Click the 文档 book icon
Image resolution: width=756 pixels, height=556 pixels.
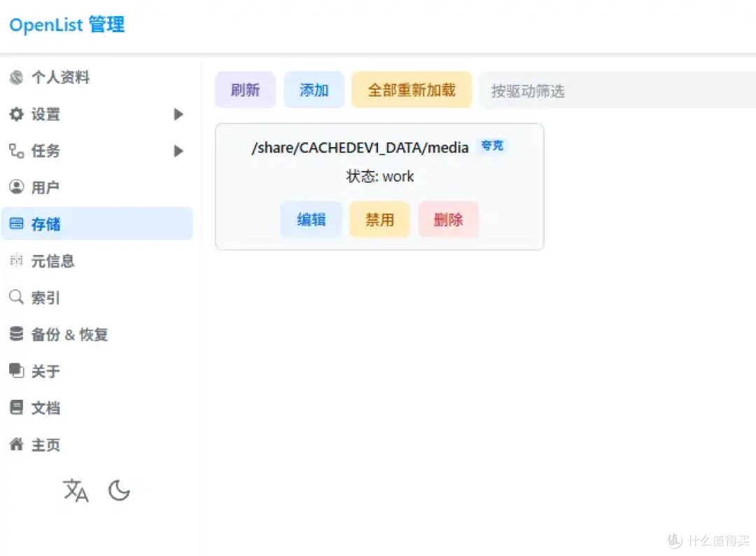[x=16, y=408]
